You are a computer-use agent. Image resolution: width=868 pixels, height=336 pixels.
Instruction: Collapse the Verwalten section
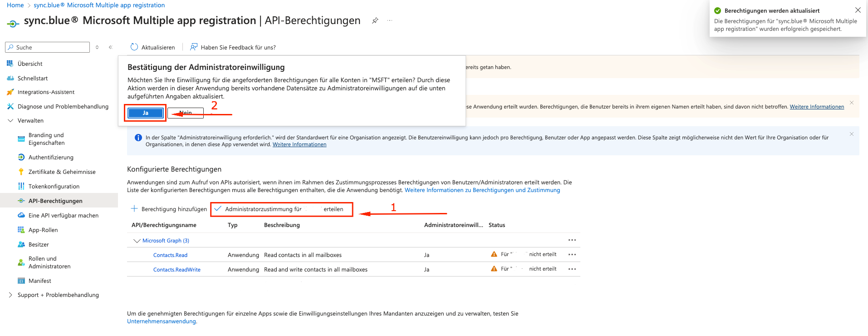coord(10,121)
